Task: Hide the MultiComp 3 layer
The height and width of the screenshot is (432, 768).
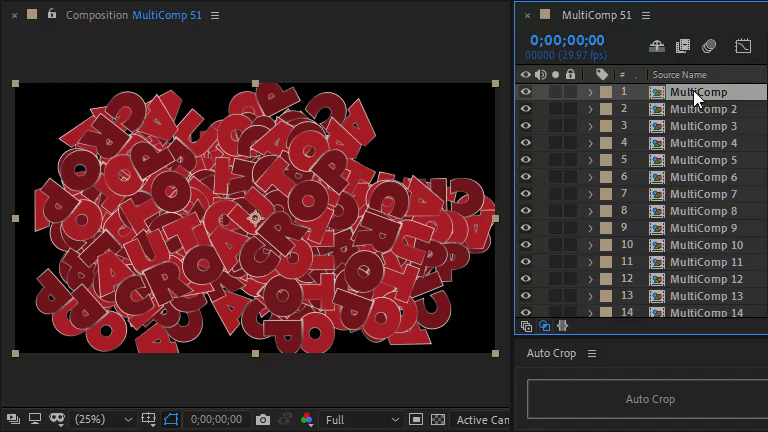Action: pyautogui.click(x=526, y=126)
